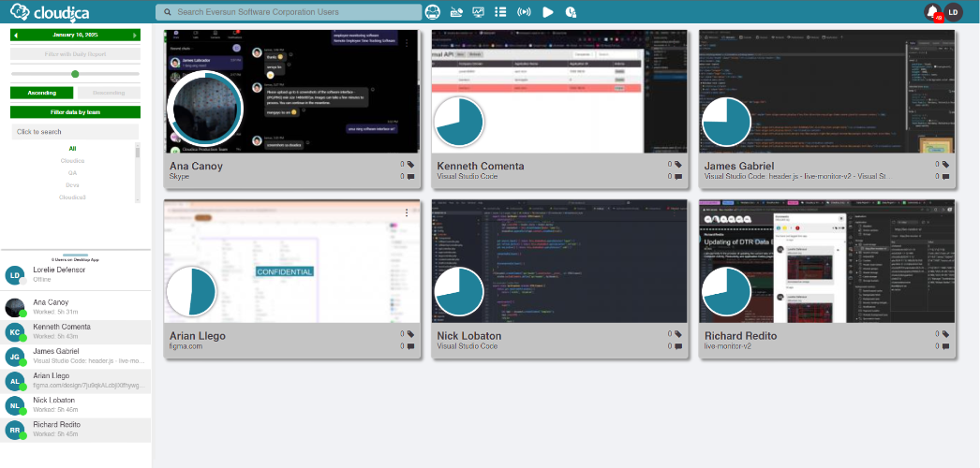Click the activity pie chart on Arian Llego's card
980x468 pixels.
coord(191,292)
